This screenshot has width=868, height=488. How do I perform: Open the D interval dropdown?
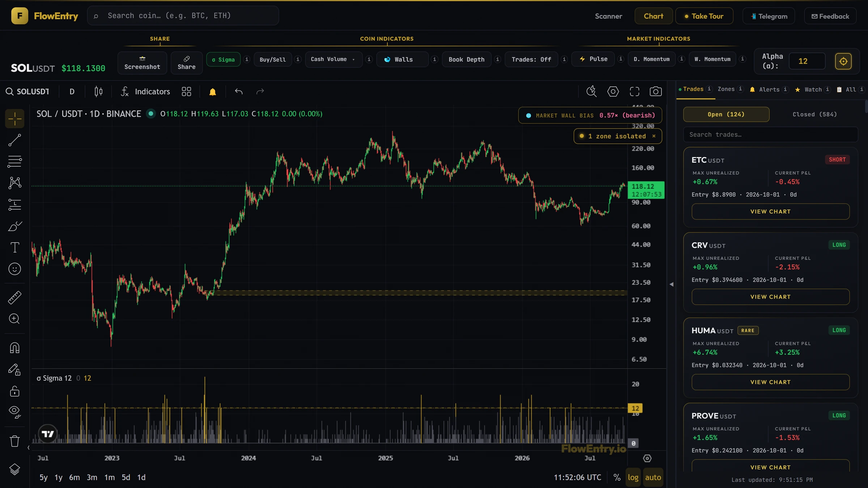pyautogui.click(x=72, y=91)
